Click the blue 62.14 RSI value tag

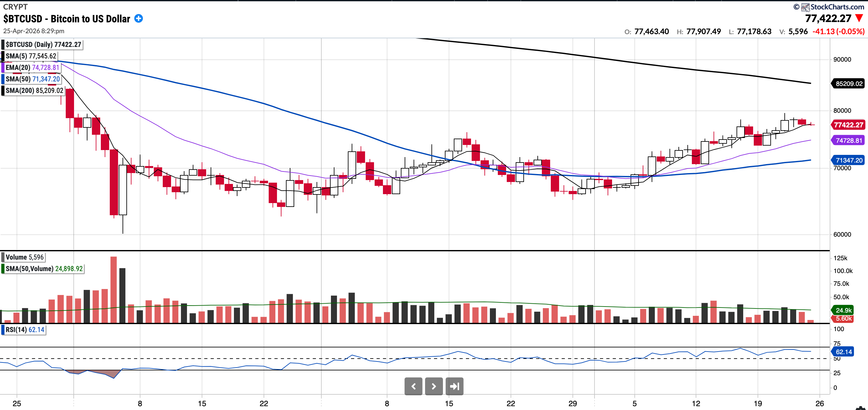point(843,352)
